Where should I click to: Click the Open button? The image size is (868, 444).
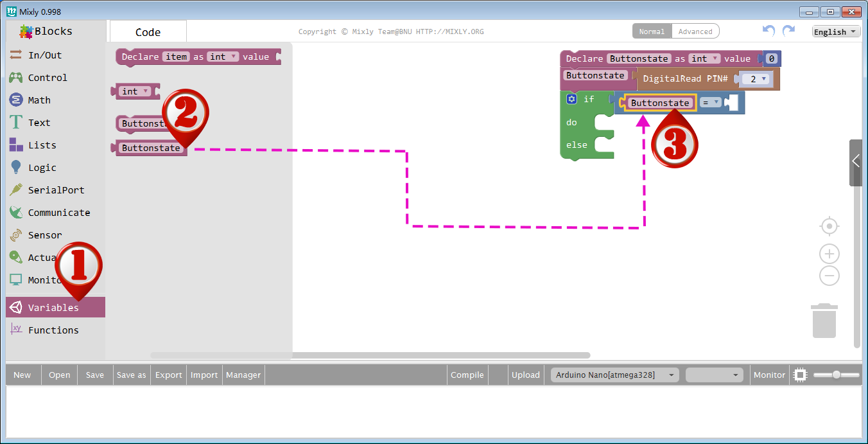[x=60, y=375]
